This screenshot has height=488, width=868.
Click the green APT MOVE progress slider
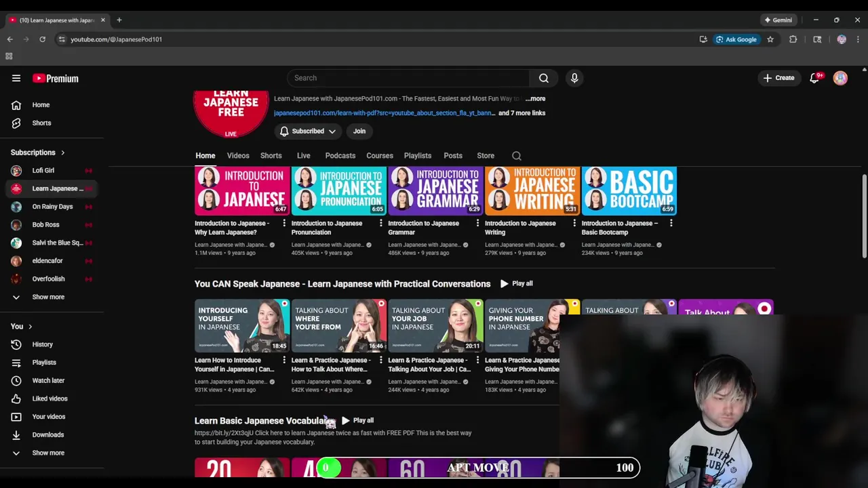point(328,468)
